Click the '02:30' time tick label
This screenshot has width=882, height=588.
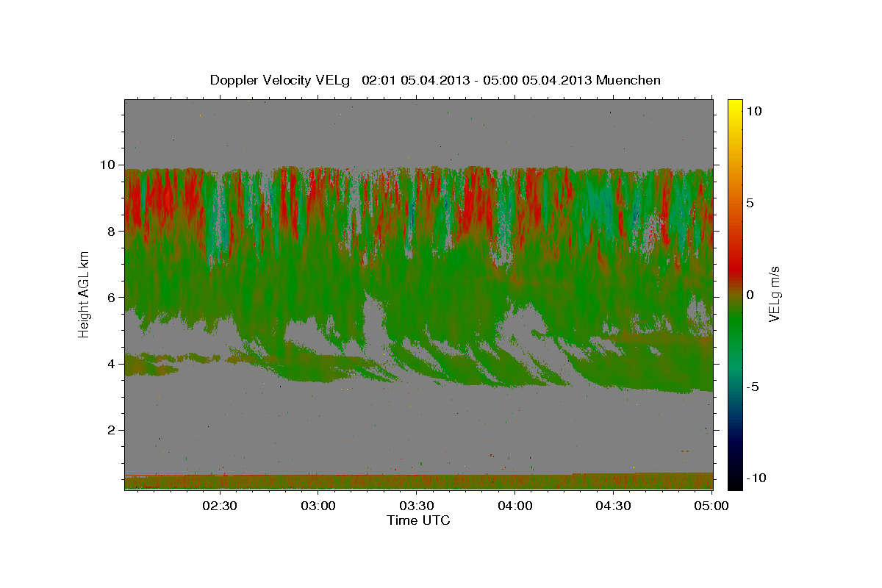(x=220, y=506)
